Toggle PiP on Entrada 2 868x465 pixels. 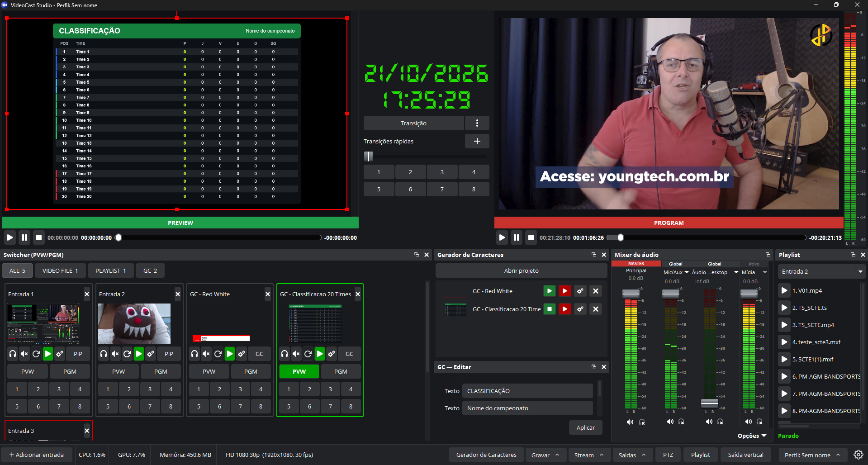click(169, 354)
